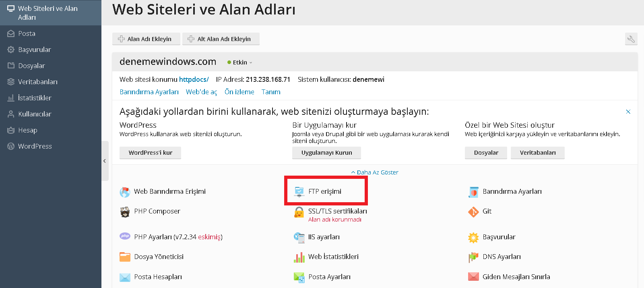The image size is (644, 288).
Task: Click Kullanıcılar person icon in sidebar
Action: click(x=11, y=114)
